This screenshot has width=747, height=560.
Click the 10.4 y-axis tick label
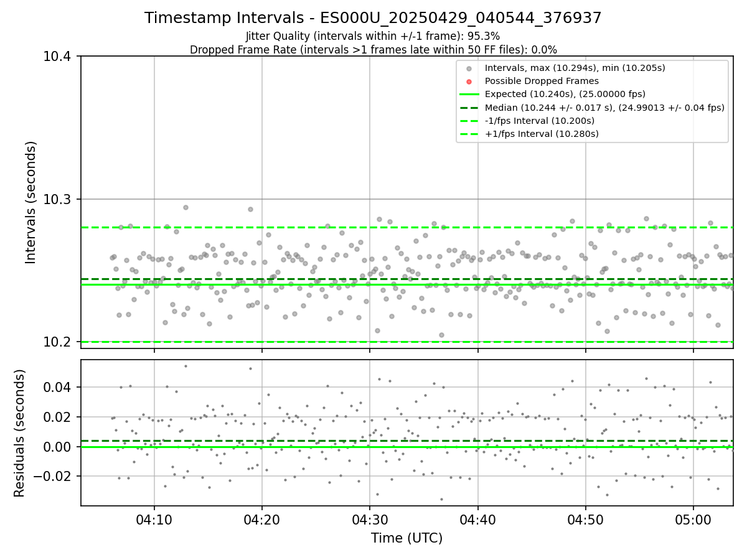click(59, 57)
